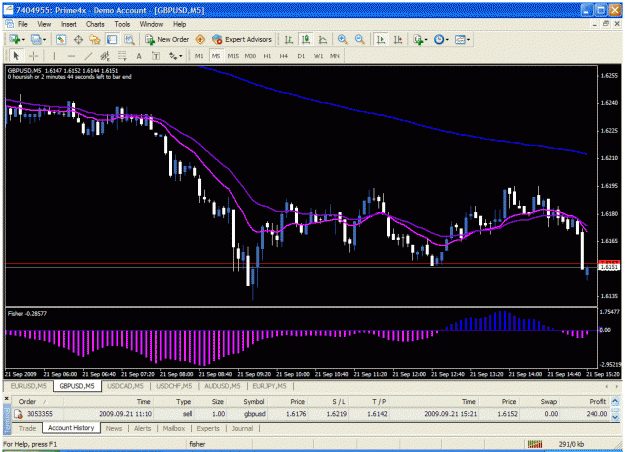Open the Charts menu

pyautogui.click(x=95, y=24)
